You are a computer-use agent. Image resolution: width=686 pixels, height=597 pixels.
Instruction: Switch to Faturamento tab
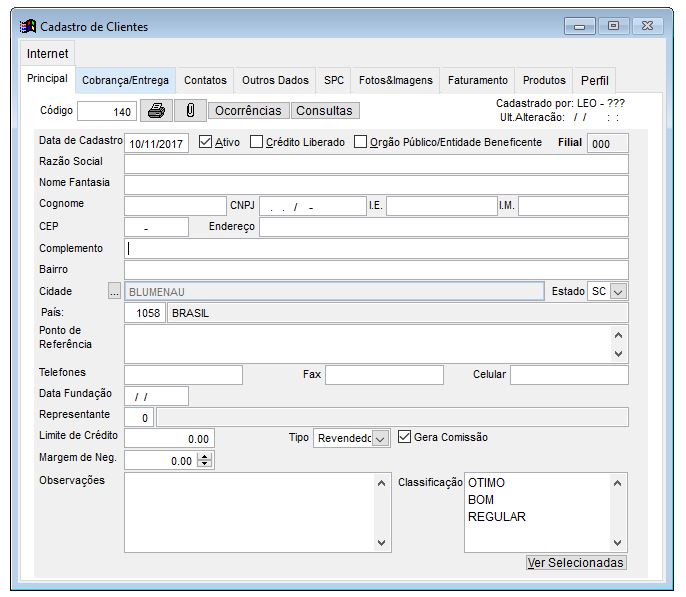pyautogui.click(x=477, y=80)
